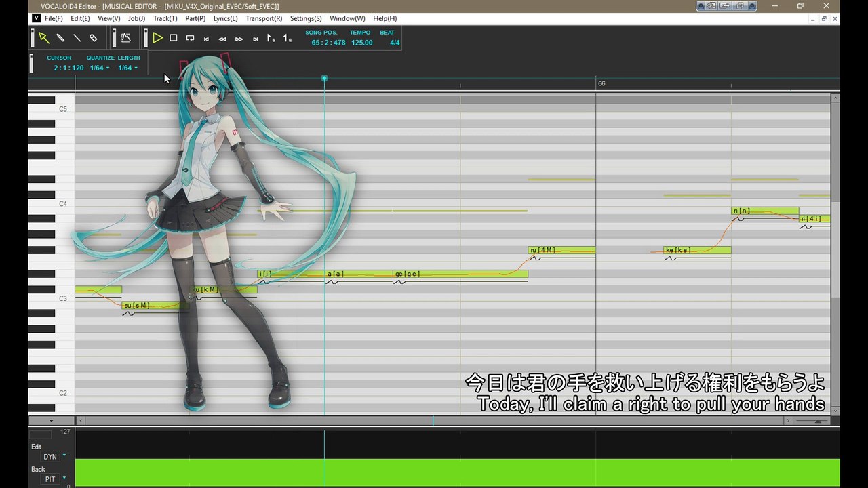Open the Part menu
Image resolution: width=868 pixels, height=488 pixels.
(195, 18)
